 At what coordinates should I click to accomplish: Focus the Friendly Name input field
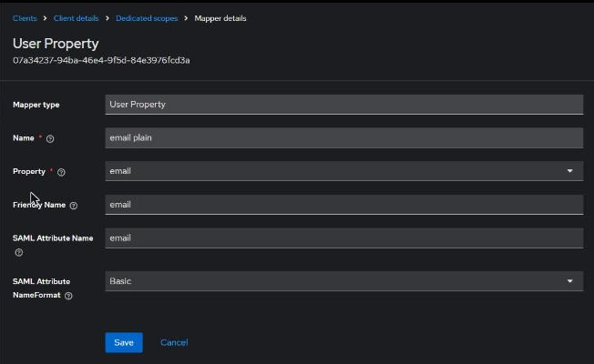[x=344, y=205]
